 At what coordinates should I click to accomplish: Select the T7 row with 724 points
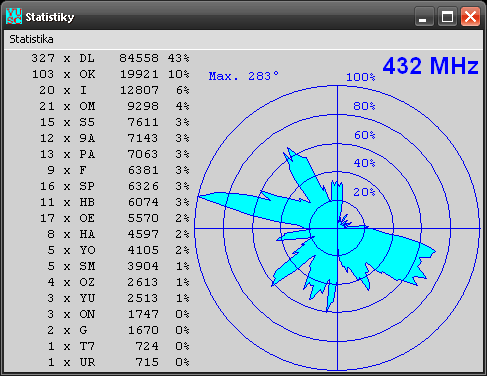(x=118, y=346)
